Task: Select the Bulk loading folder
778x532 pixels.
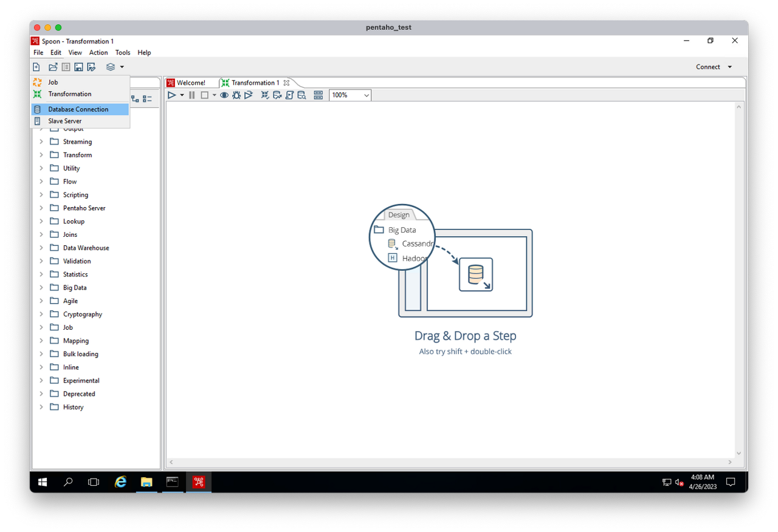Action: tap(80, 354)
